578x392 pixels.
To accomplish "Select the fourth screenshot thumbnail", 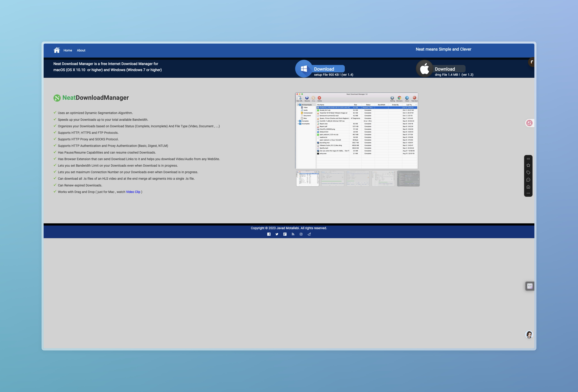I will (383, 179).
